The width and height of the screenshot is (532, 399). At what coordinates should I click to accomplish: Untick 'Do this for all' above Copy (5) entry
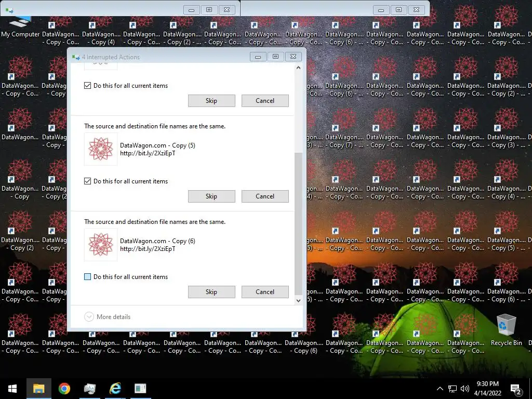[x=87, y=86]
